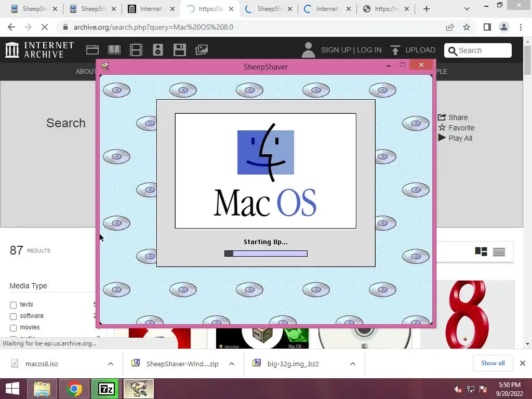Select SheepShaver in the taskbar
532x399 pixels.
138,389
